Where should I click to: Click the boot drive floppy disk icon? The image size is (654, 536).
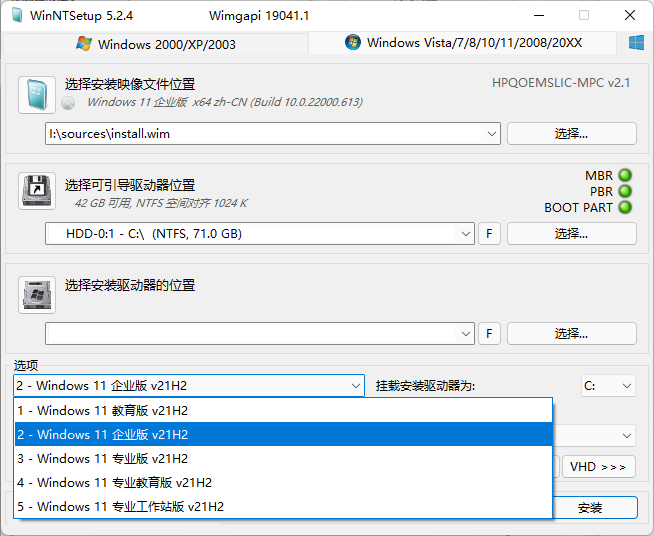37,191
